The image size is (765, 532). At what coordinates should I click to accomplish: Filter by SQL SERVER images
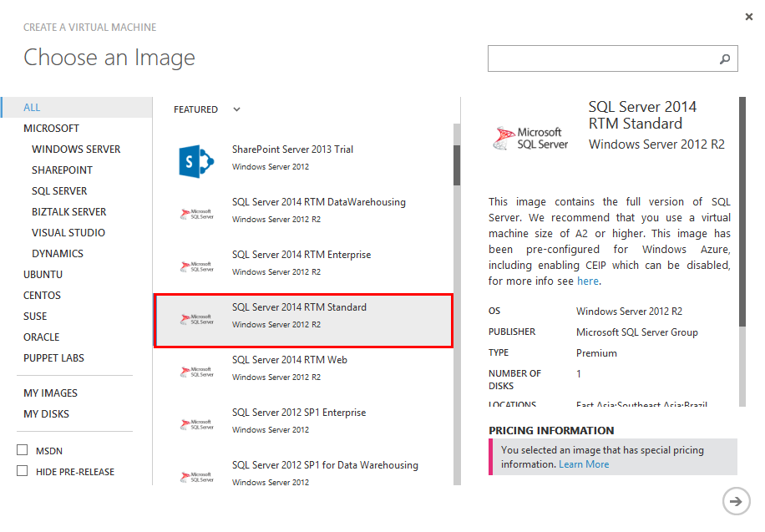[x=59, y=191]
